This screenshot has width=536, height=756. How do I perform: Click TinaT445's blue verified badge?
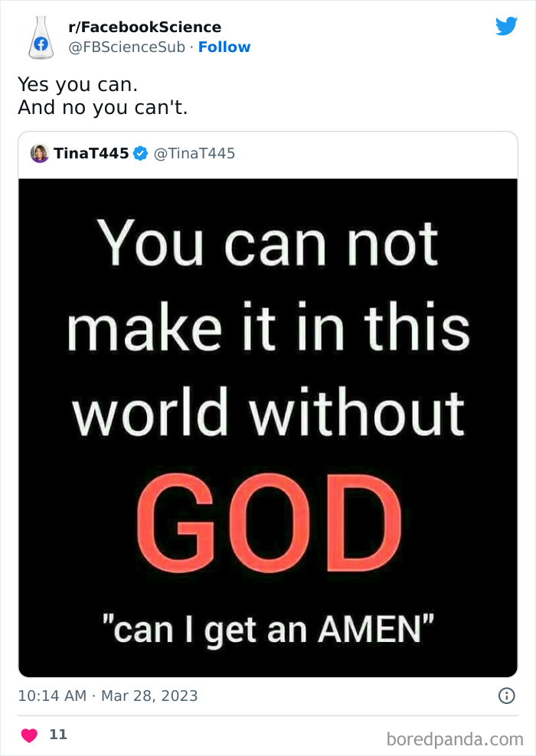(141, 154)
